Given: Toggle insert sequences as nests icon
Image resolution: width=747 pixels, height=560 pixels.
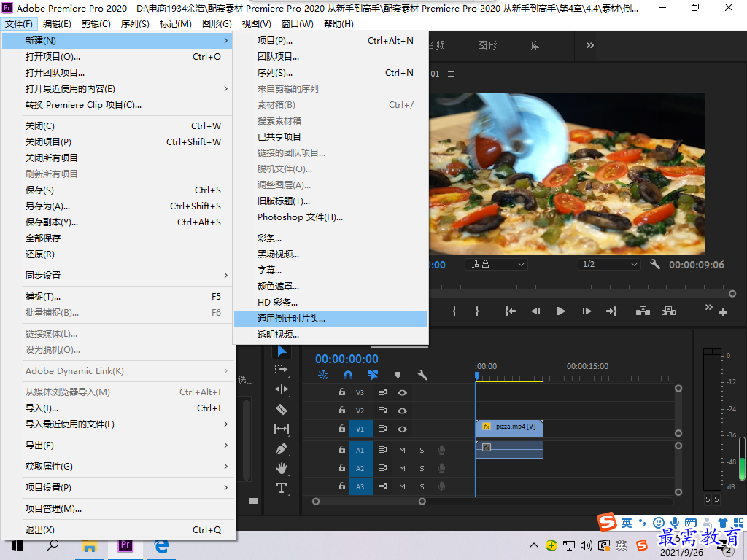Looking at the screenshot, I should click(323, 375).
